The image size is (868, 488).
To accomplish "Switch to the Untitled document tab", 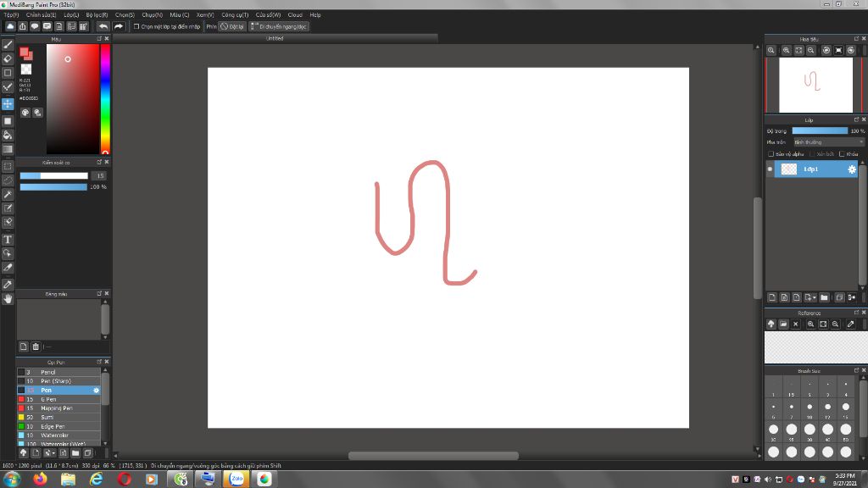I will (x=275, y=38).
